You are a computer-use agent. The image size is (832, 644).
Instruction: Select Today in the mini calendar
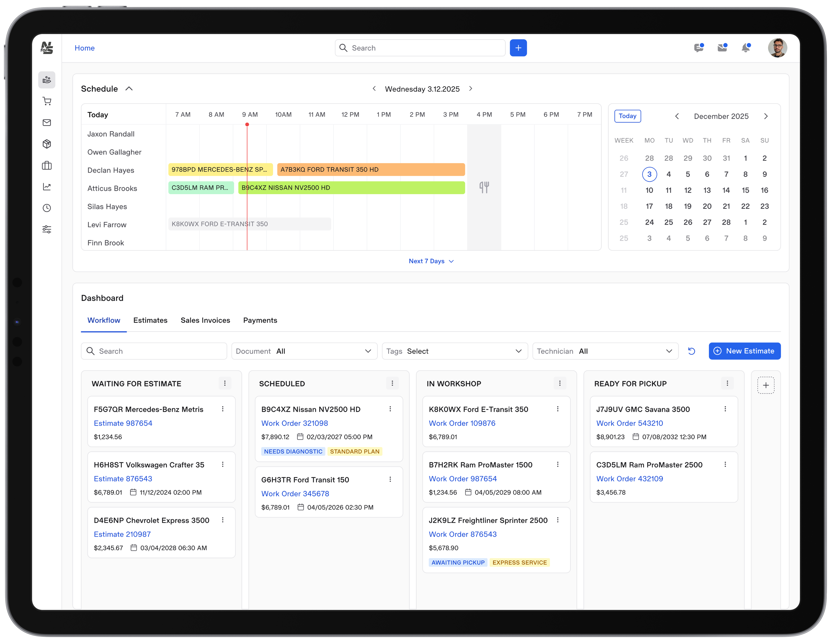click(x=627, y=116)
